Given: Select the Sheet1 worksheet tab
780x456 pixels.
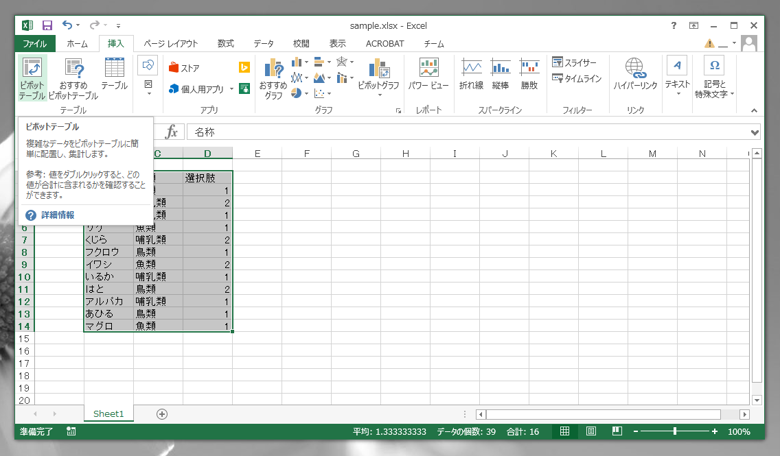Looking at the screenshot, I should pos(108,414).
